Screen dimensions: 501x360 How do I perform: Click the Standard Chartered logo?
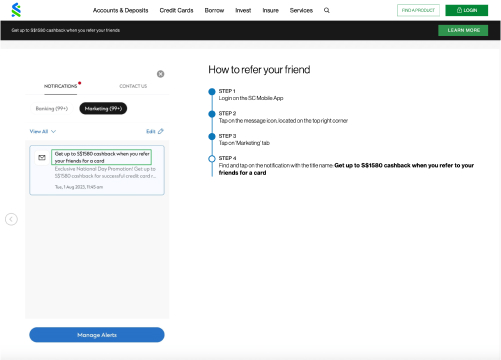(16, 10)
